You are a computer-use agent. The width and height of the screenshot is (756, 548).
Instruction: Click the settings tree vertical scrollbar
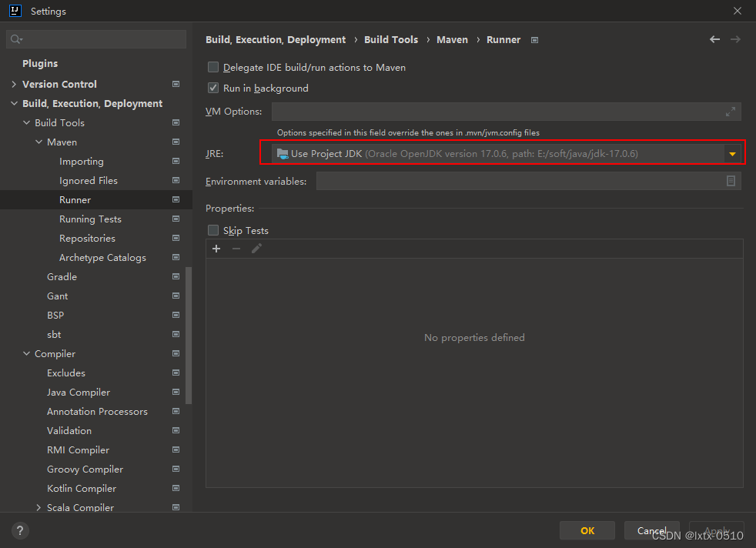[x=189, y=335]
